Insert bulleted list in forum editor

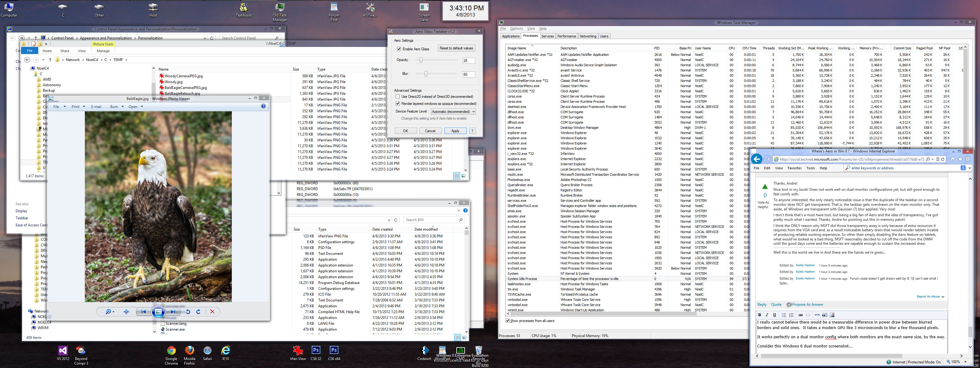coord(784,315)
